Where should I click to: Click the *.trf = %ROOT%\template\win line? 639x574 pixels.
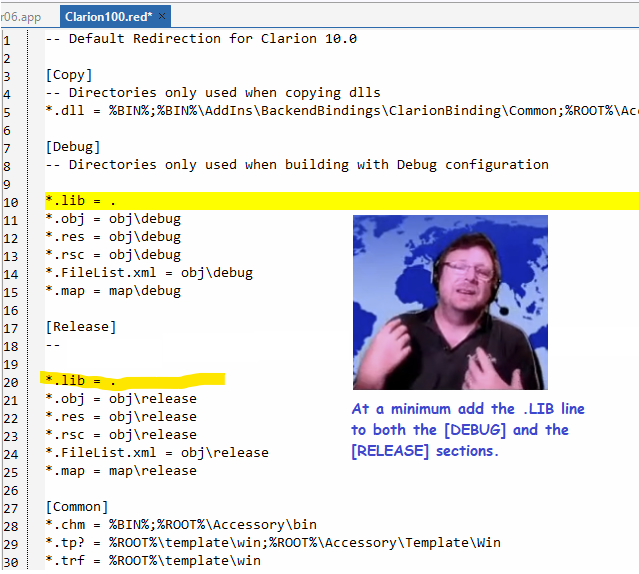[x=153, y=561]
